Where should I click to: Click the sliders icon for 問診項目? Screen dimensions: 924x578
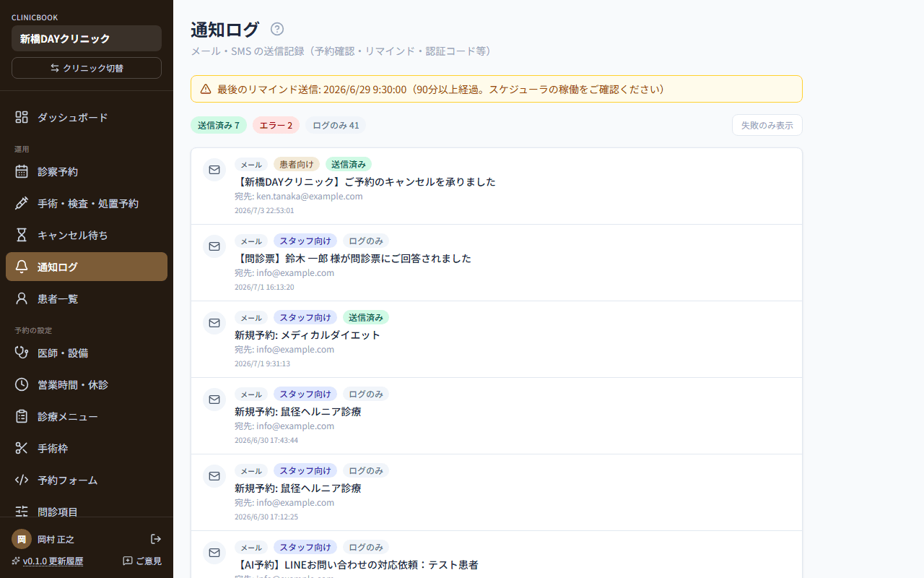coord(22,512)
